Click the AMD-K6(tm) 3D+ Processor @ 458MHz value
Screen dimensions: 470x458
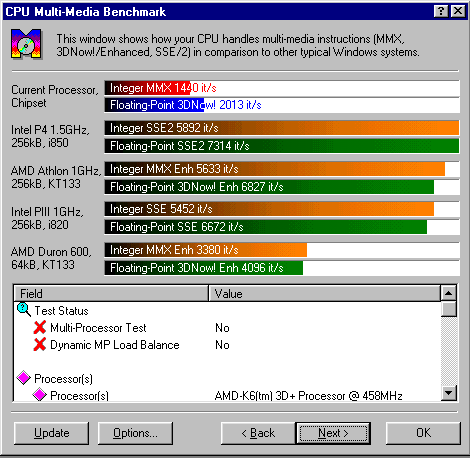309,396
